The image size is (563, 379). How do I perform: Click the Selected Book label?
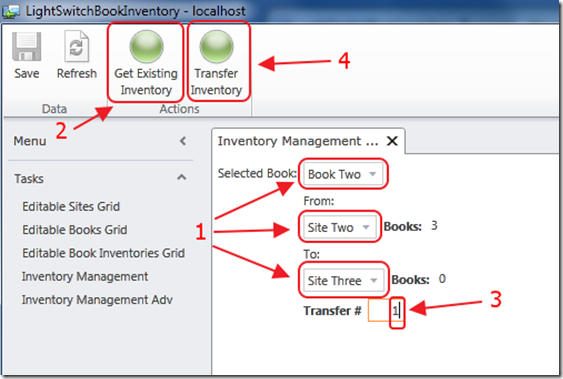257,173
